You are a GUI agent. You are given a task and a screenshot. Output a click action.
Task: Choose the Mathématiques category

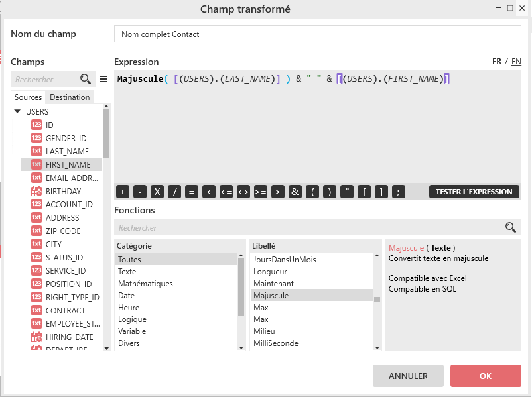click(x=145, y=284)
